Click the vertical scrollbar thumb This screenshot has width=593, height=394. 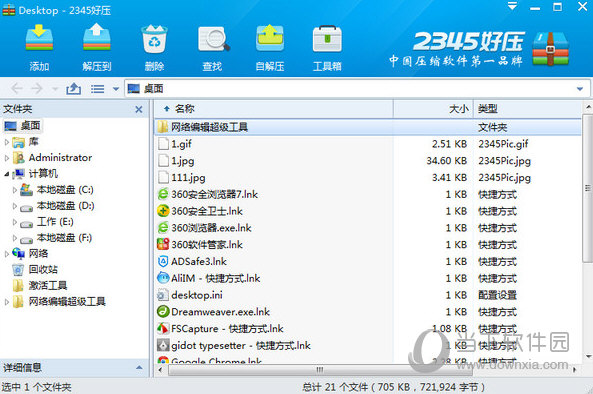pos(588,188)
